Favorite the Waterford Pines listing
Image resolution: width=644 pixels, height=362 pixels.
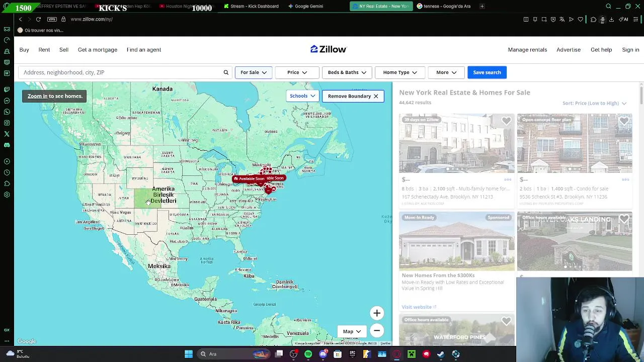point(506,321)
